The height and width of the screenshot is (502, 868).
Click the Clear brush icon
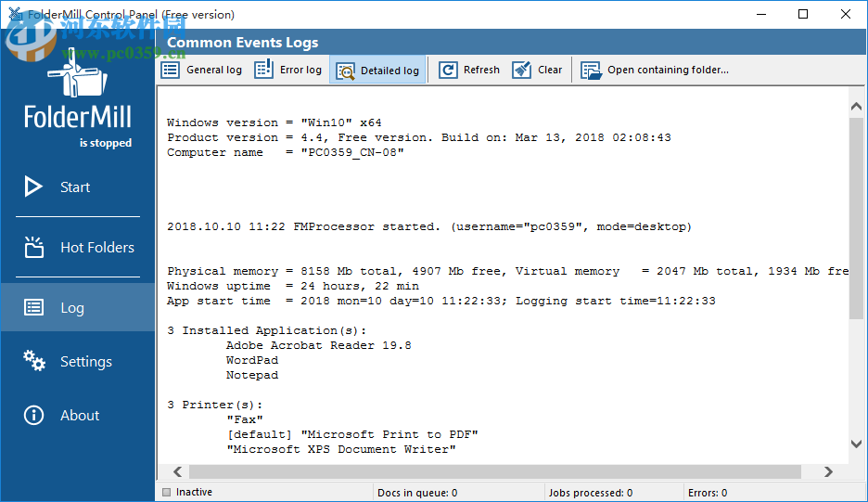pyautogui.click(x=521, y=70)
